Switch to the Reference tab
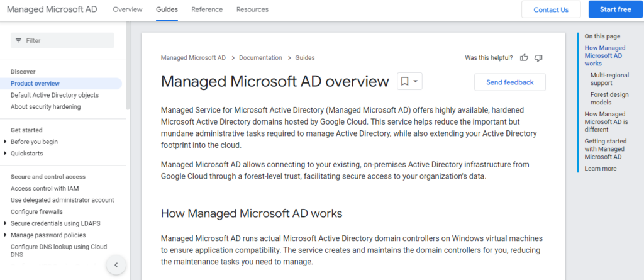Screen dimensions: 644x280 click(x=207, y=9)
